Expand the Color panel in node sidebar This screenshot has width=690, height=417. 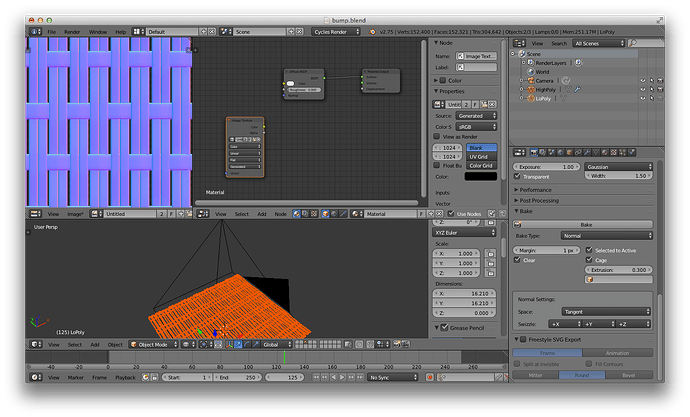436,80
